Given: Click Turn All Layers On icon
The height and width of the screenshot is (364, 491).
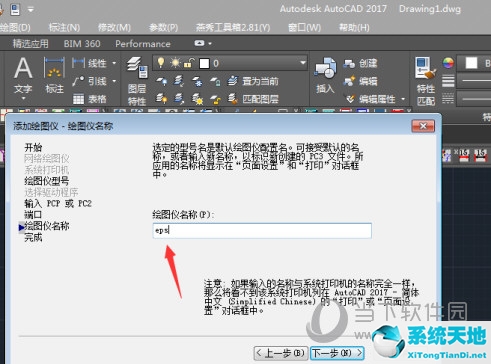Looking at the screenshot, I should [x=162, y=99].
